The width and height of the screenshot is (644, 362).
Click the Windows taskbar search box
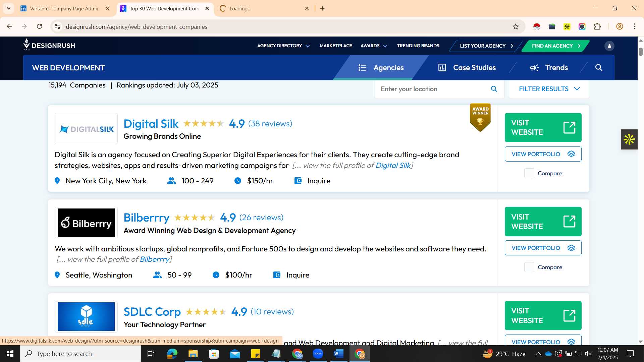click(x=80, y=354)
